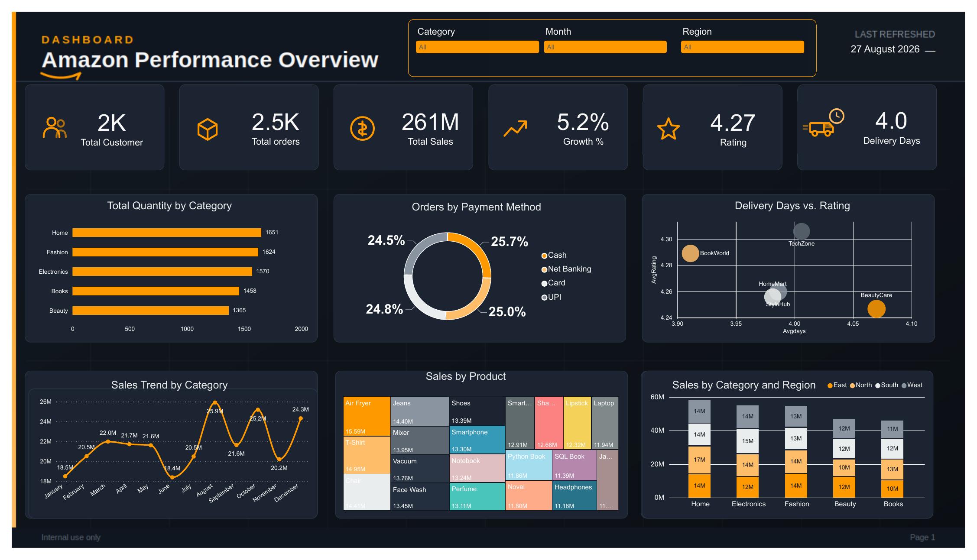Open the Region filter dropdown

click(x=743, y=47)
